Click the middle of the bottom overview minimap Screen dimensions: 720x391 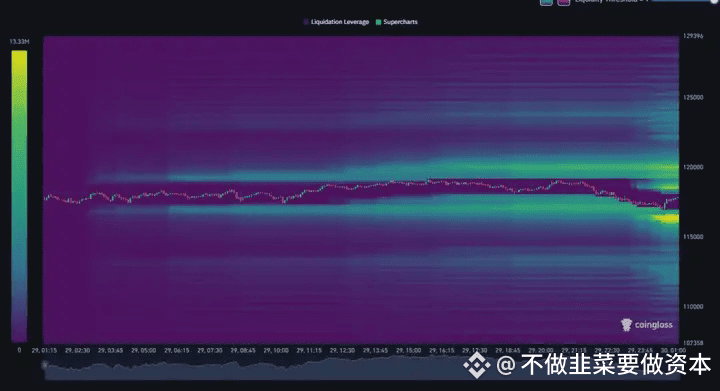362,369
